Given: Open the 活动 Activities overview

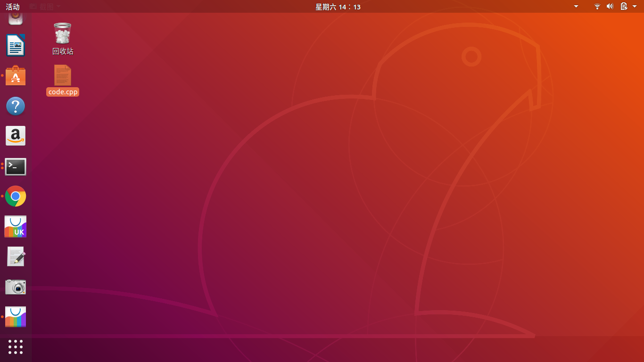Looking at the screenshot, I should coord(13,7).
